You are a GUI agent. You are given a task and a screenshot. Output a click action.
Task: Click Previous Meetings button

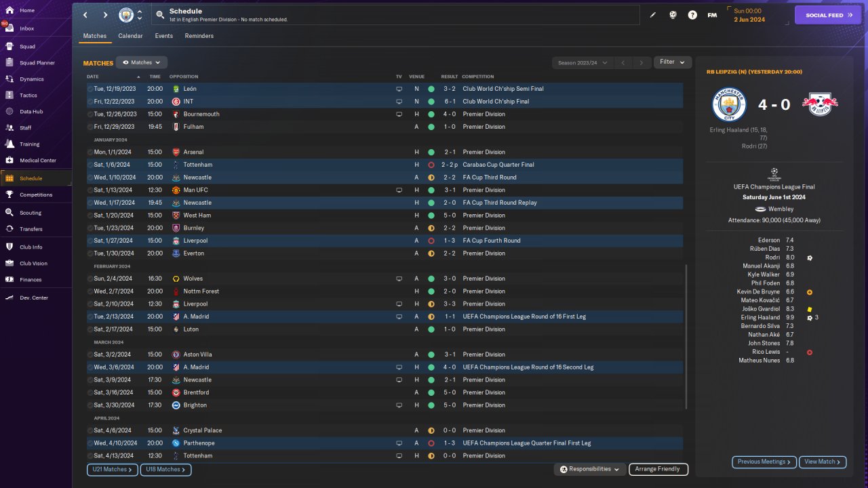(x=764, y=462)
